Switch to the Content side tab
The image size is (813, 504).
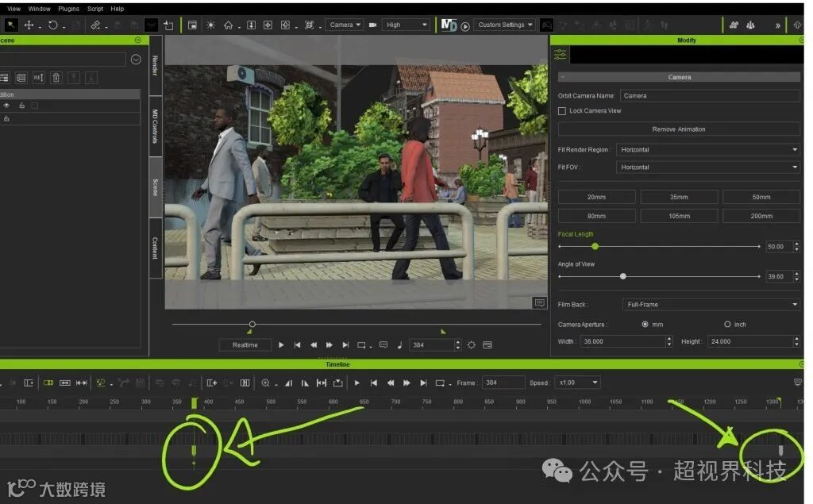tap(156, 249)
